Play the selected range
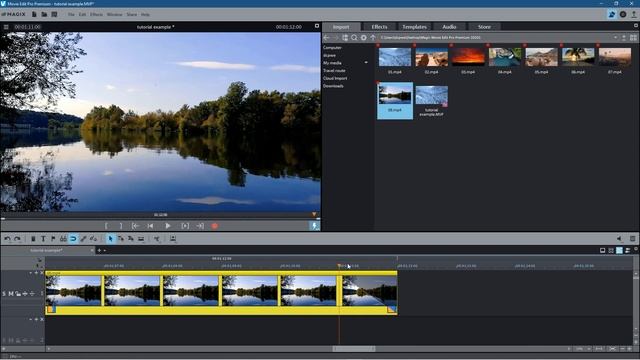This screenshot has height=360, width=640. [185, 226]
